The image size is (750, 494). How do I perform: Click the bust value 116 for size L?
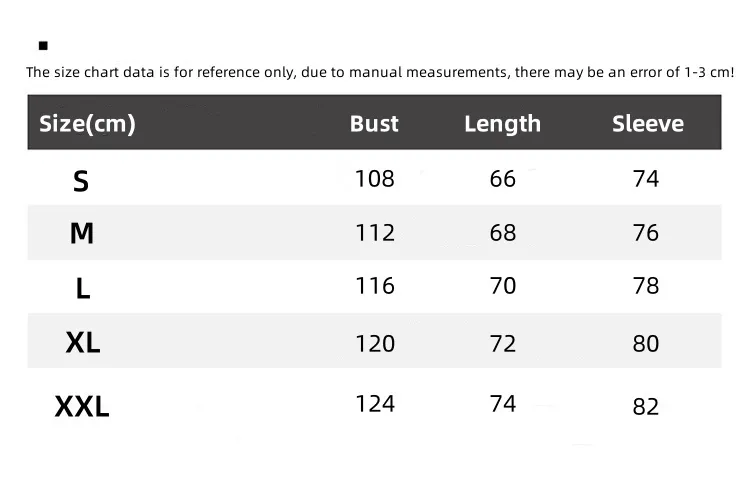point(375,286)
